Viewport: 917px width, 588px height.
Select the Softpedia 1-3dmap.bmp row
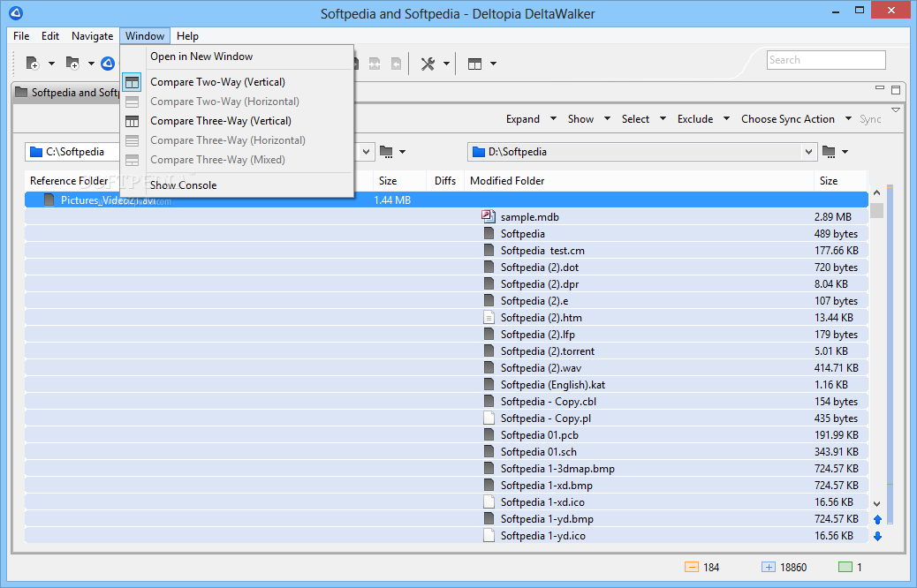[446, 468]
